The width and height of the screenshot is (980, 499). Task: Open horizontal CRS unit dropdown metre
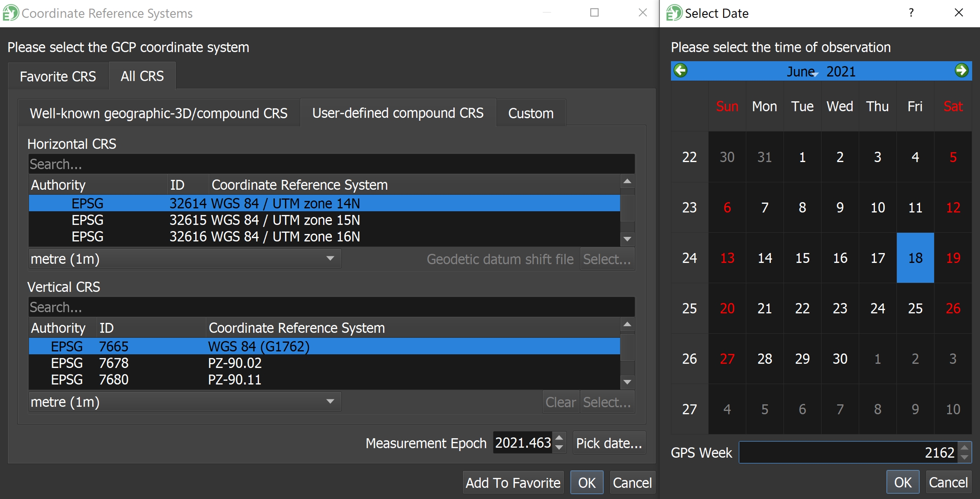coord(185,259)
